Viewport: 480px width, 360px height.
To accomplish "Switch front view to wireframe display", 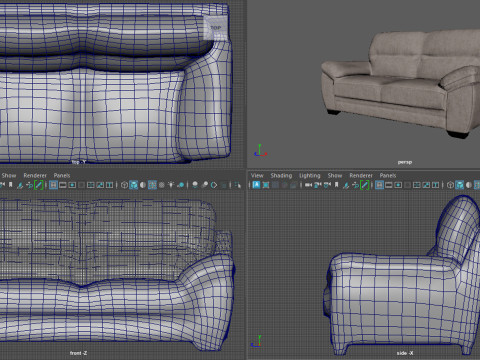I will pyautogui.click(x=124, y=185).
